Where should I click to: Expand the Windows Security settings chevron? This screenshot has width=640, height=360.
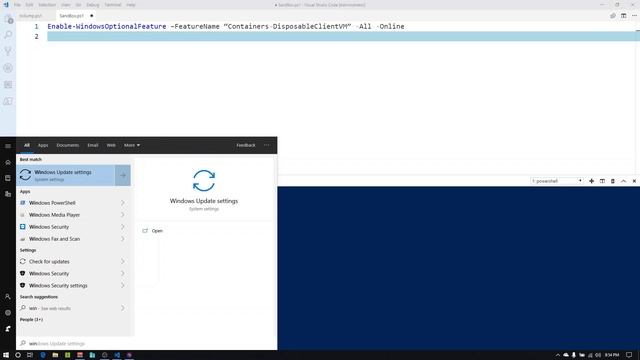(122, 285)
